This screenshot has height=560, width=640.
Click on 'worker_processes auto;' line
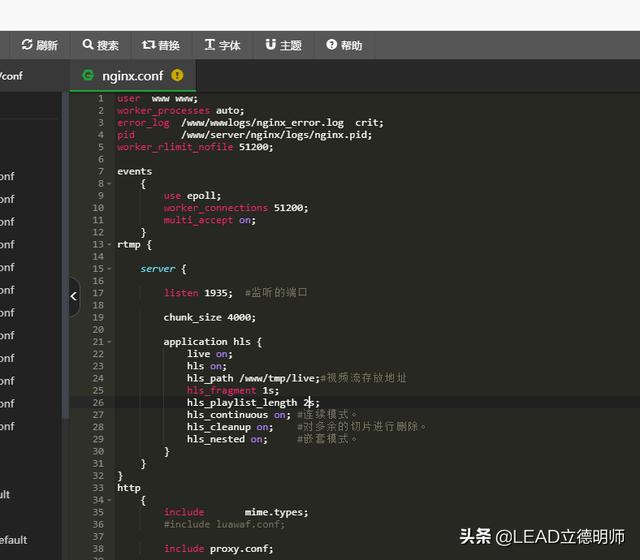point(180,111)
